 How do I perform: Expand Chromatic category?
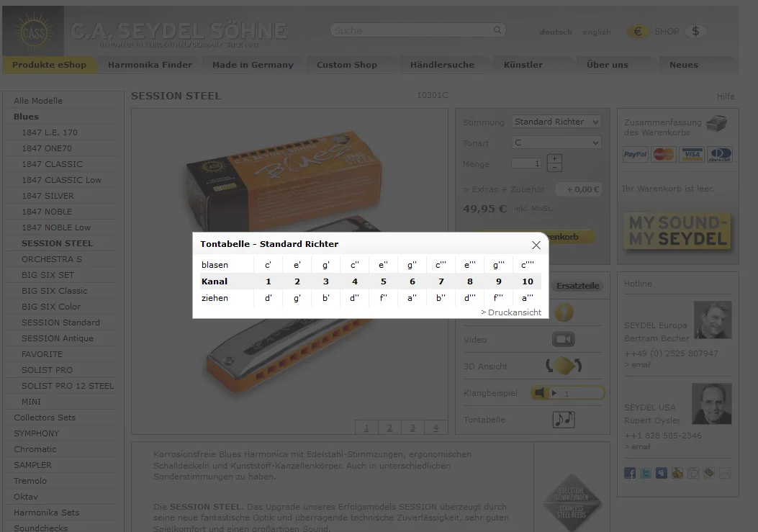[x=35, y=449]
